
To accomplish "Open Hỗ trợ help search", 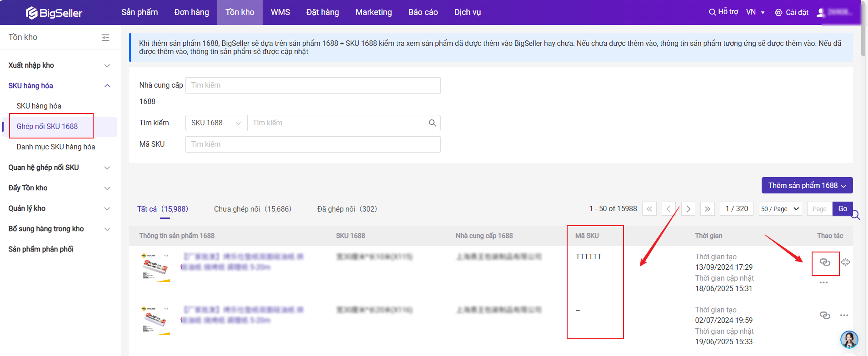I will (723, 12).
